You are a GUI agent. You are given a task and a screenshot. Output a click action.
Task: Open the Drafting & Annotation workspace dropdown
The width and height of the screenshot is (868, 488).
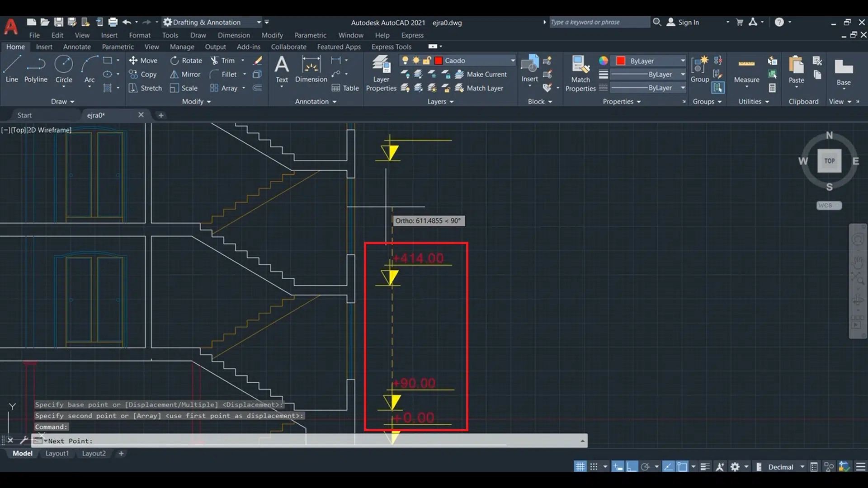coord(259,22)
